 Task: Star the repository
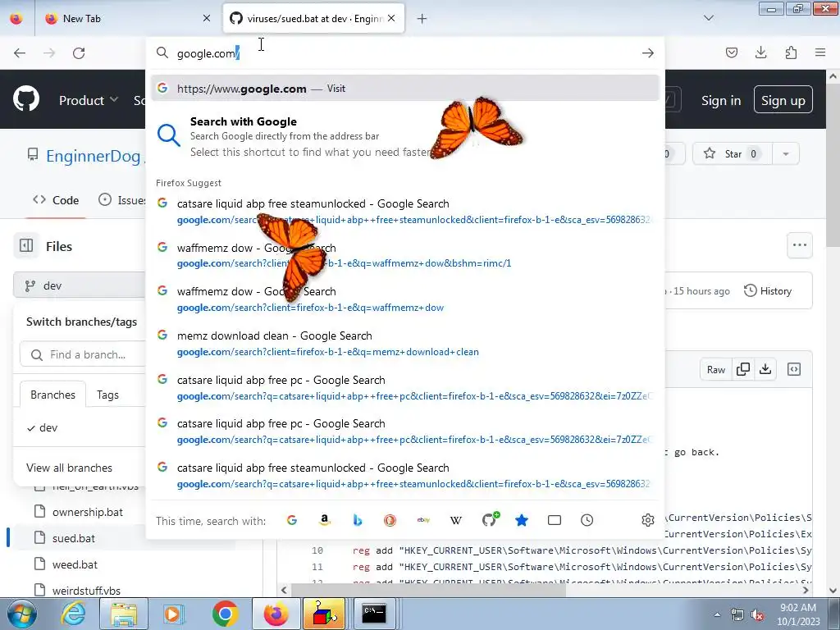tap(732, 153)
